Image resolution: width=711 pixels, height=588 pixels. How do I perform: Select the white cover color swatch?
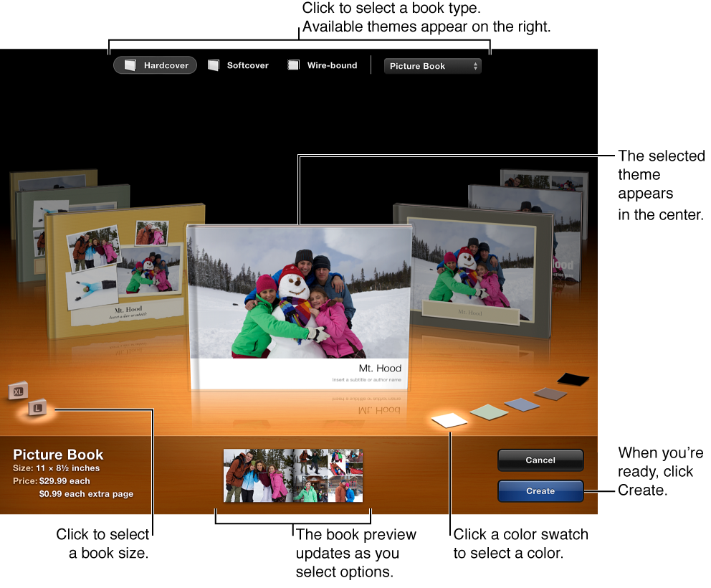pyautogui.click(x=449, y=419)
